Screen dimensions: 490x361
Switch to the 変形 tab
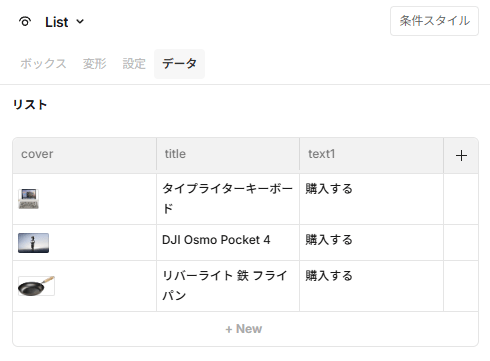click(95, 64)
